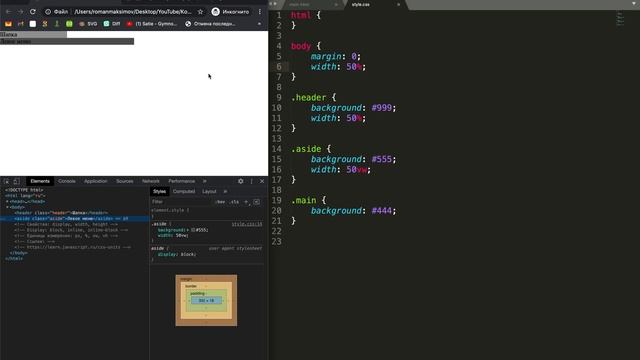Switch to the Console tab

pyautogui.click(x=67, y=181)
